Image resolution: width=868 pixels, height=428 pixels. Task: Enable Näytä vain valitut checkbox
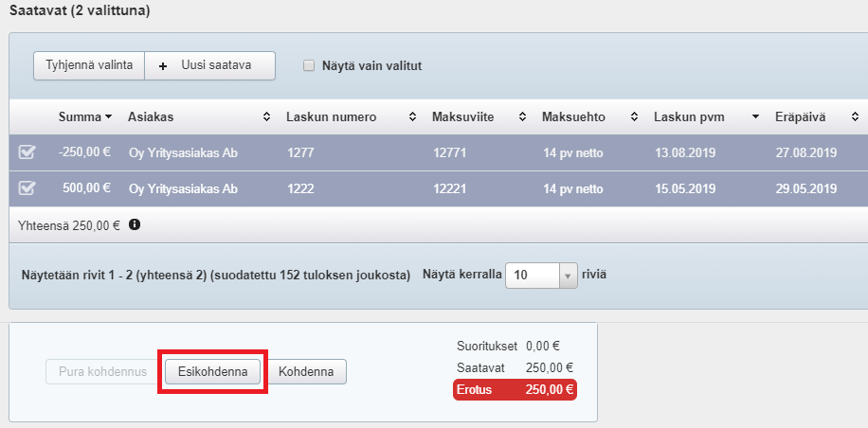point(308,66)
